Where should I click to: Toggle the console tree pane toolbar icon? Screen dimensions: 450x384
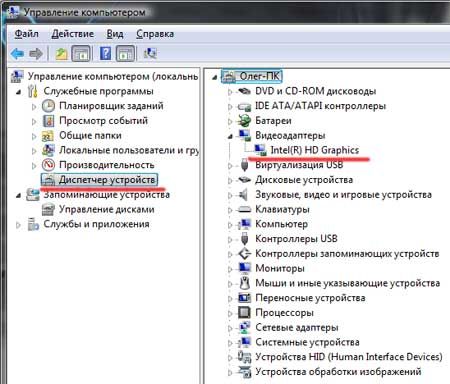pyautogui.click(x=81, y=53)
